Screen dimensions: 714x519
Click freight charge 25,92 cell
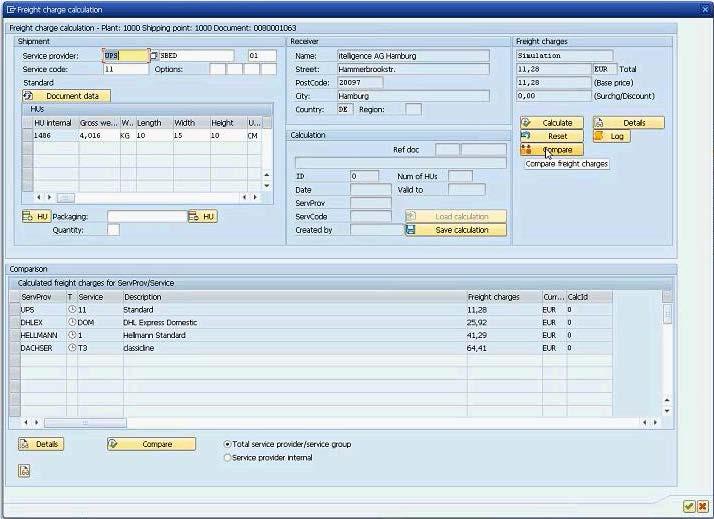(504, 322)
